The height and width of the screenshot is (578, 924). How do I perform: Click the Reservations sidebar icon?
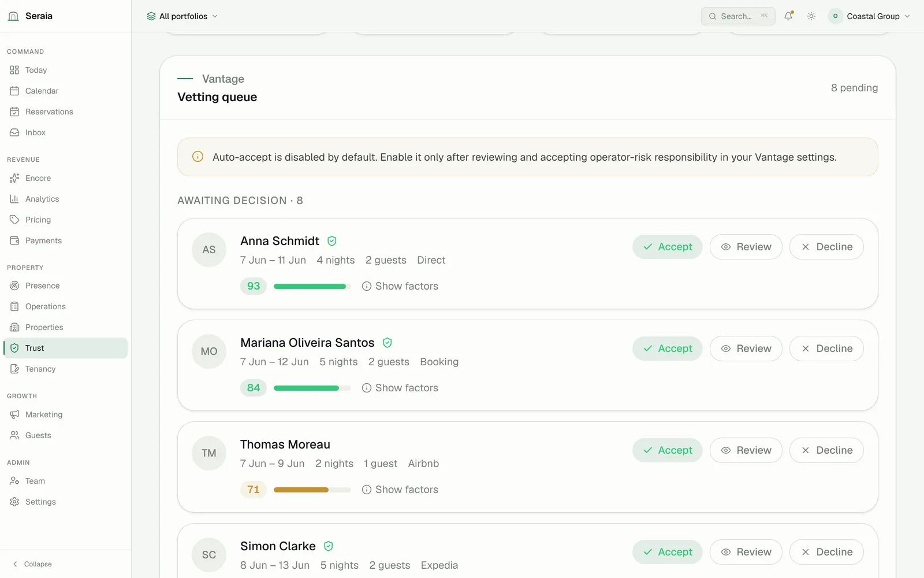(x=14, y=112)
